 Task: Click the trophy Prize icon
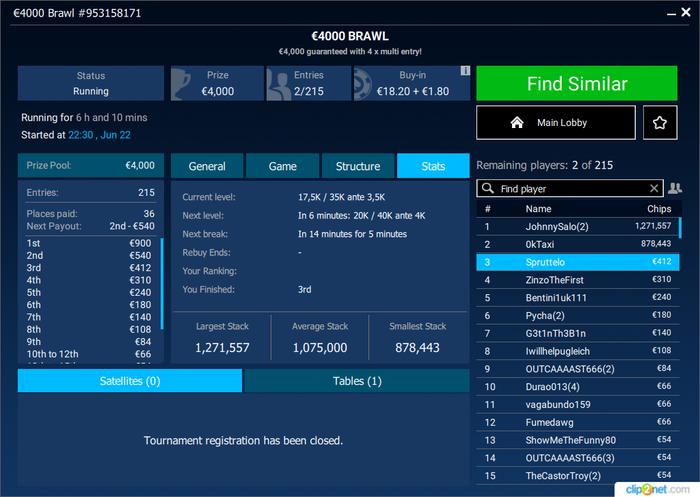(181, 84)
